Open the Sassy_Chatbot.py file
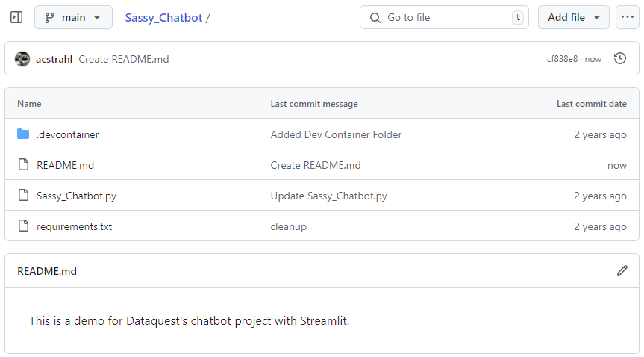Viewport: 644px width, 357px height. [x=76, y=196]
